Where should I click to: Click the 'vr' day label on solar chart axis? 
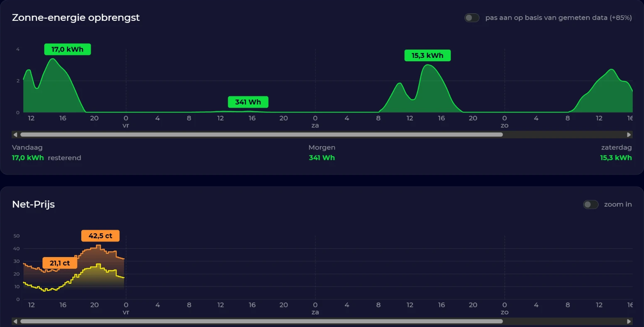point(126,125)
